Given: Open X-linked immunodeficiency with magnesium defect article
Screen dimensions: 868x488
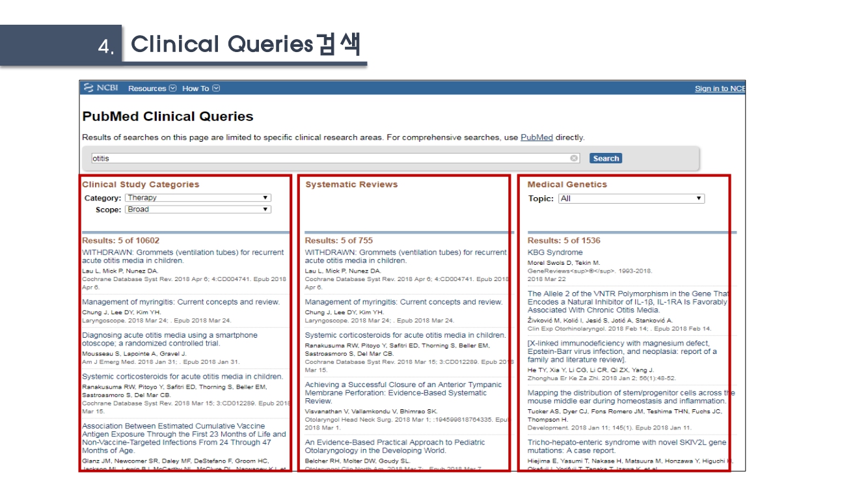Looking at the screenshot, I should pyautogui.click(x=622, y=351).
